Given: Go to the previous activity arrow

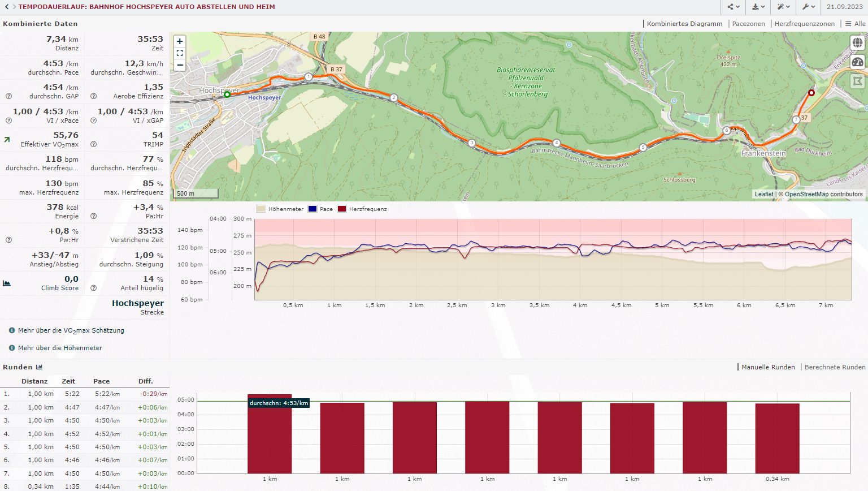Looking at the screenshot, I should coord(7,7).
